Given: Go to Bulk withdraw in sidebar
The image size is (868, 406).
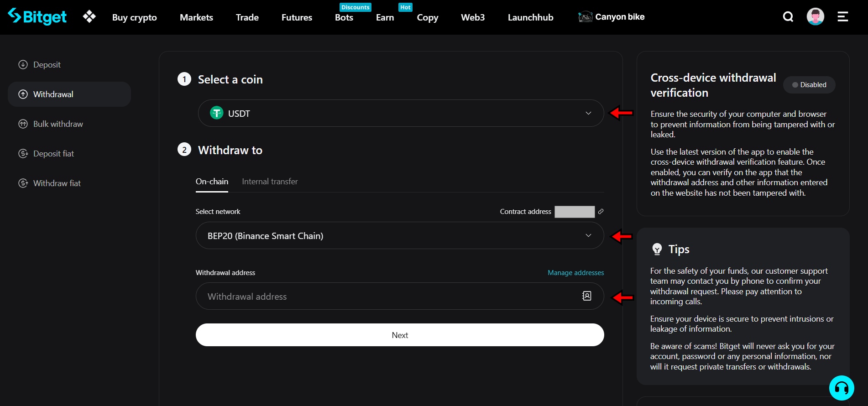Looking at the screenshot, I should [x=58, y=124].
